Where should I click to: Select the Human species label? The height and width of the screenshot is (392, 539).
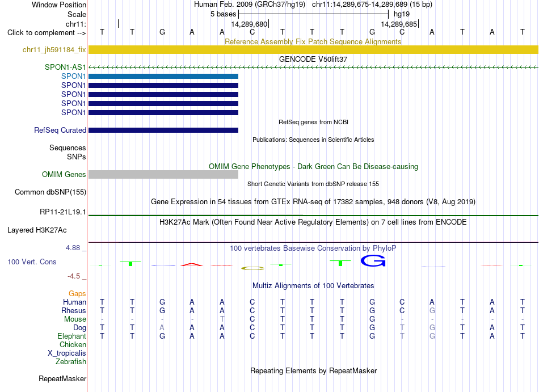tap(74, 302)
